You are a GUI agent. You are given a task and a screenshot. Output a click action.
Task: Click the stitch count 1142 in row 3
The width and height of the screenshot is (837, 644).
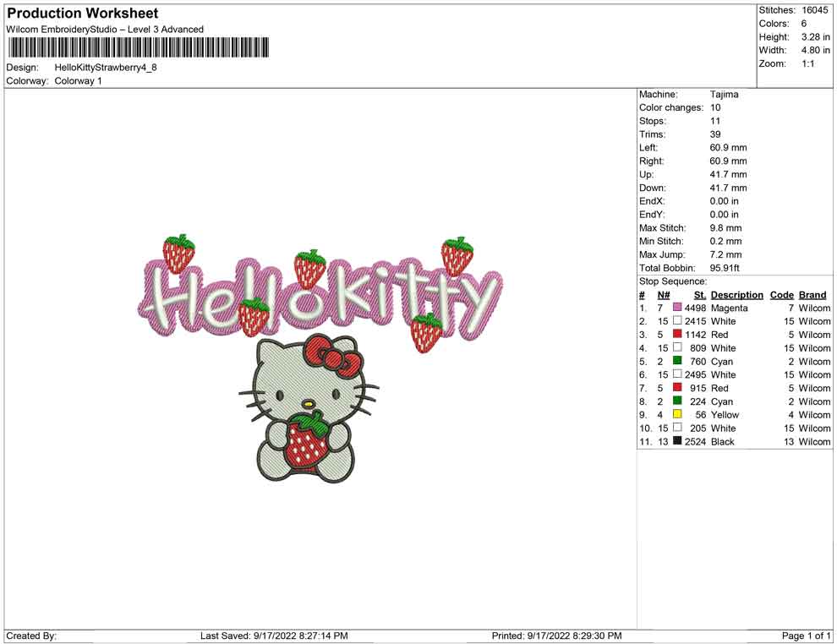tap(696, 335)
